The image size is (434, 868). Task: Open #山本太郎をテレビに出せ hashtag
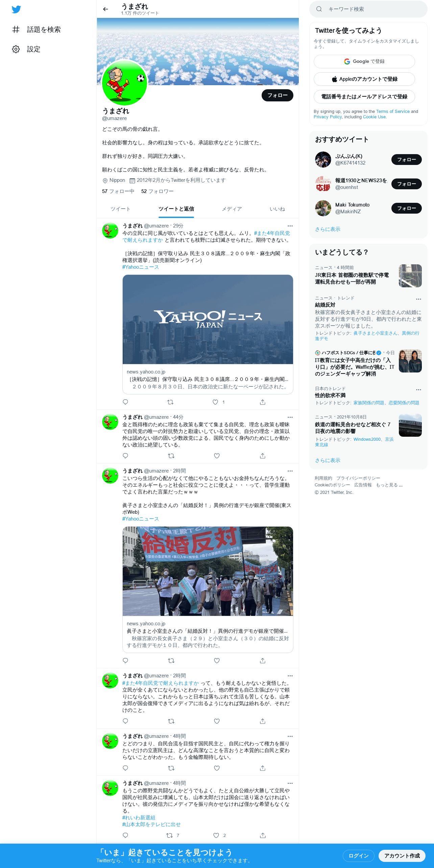[151, 824]
